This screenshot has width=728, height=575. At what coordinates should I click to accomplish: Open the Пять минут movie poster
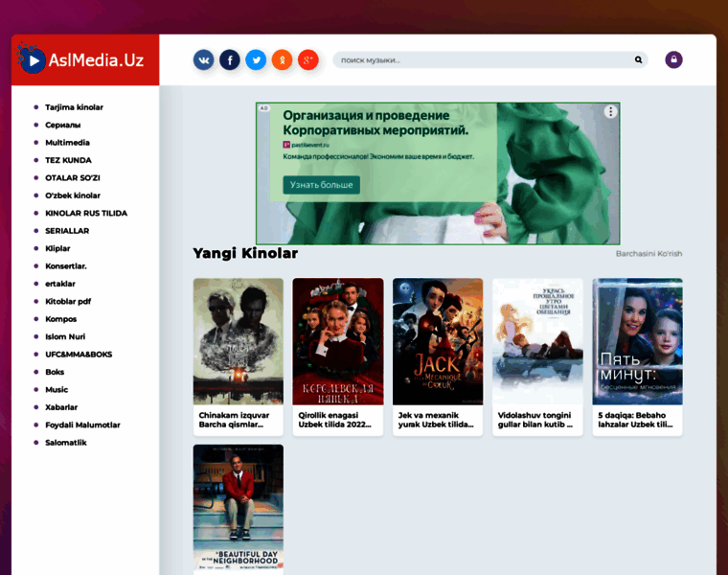coord(637,341)
